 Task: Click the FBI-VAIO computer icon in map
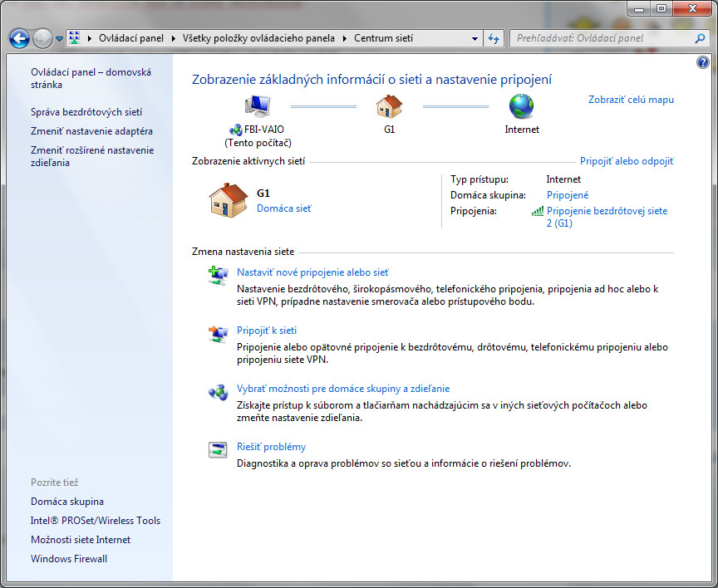tap(258, 106)
